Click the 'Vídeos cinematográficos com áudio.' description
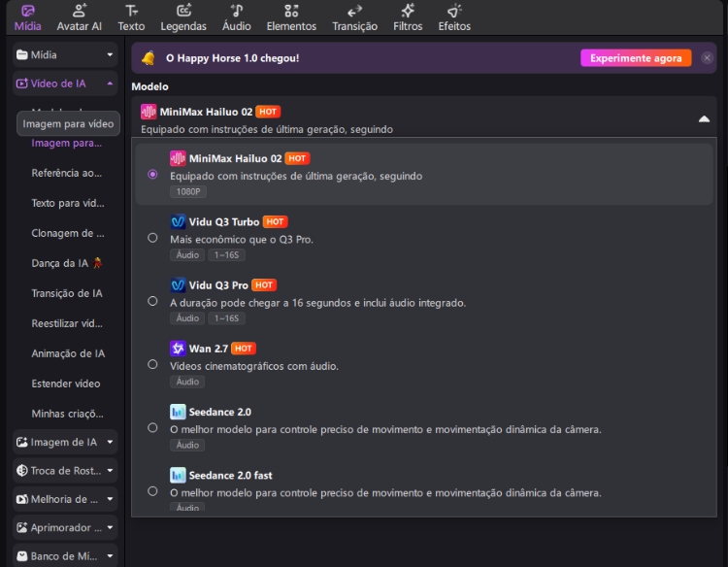 coord(254,366)
